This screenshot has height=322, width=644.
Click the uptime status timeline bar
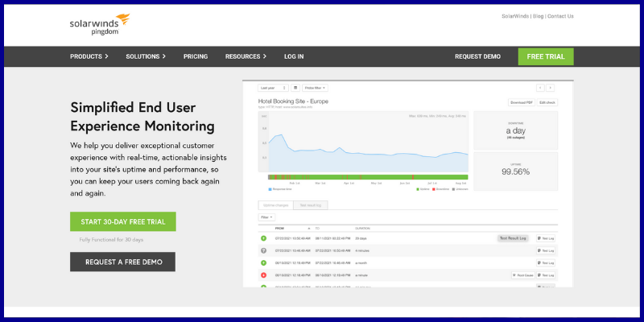pyautogui.click(x=368, y=177)
